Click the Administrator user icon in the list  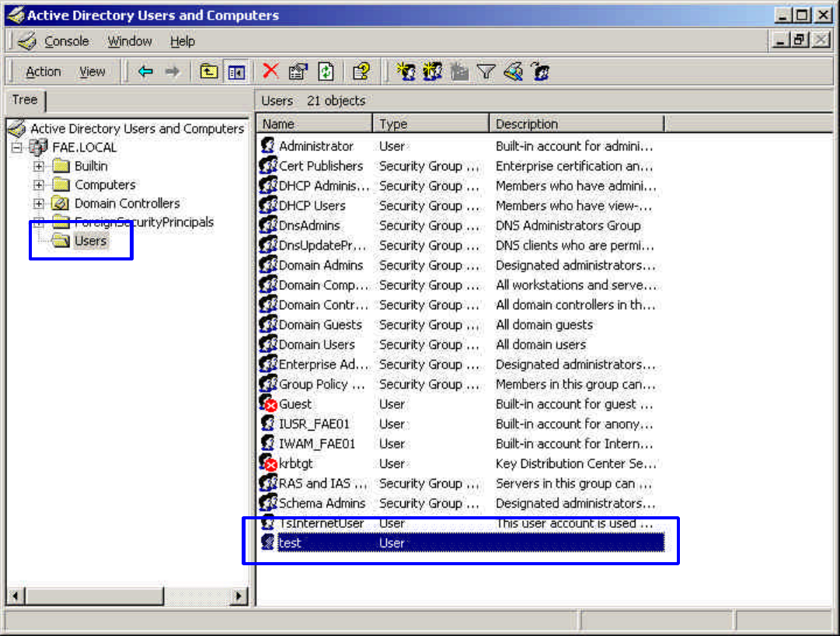coord(268,145)
